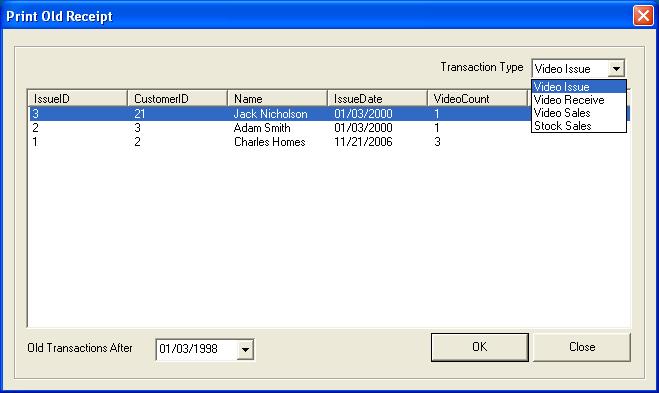Image resolution: width=659 pixels, height=393 pixels.
Task: Click the 11/21/2006 issue date cell
Action: [x=363, y=142]
